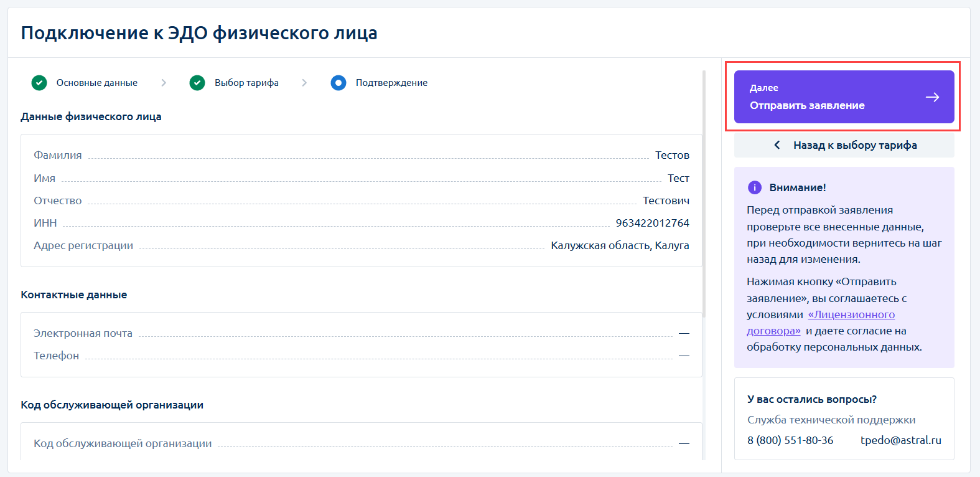This screenshot has height=477, width=980.
Task: Click the Электронная почта row label
Action: coord(83,333)
